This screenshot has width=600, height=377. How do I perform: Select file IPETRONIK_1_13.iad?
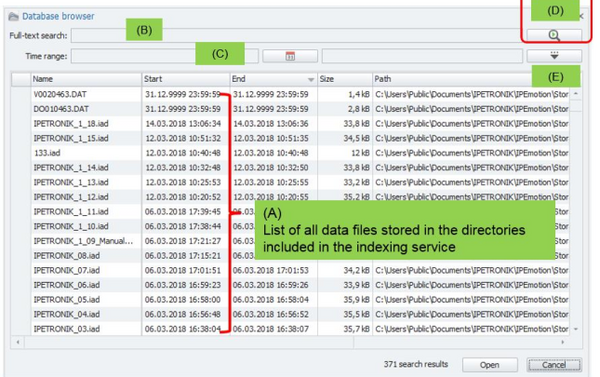pyautogui.click(x=71, y=182)
